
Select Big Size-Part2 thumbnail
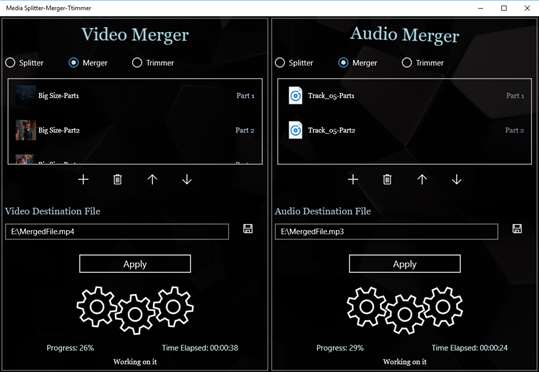[26, 130]
